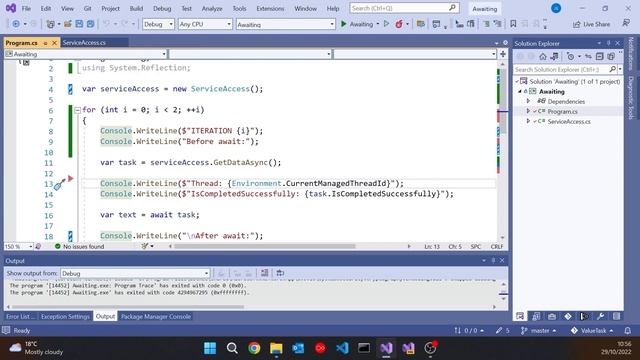Click the toolbox icon in bottom panel tabs
Image resolution: width=640 pixels, height=360 pixels.
point(552,316)
